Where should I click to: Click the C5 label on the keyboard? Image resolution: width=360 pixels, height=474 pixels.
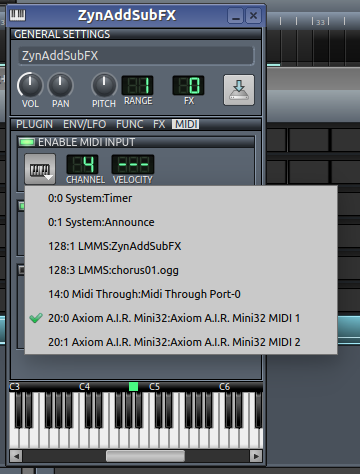click(x=154, y=387)
